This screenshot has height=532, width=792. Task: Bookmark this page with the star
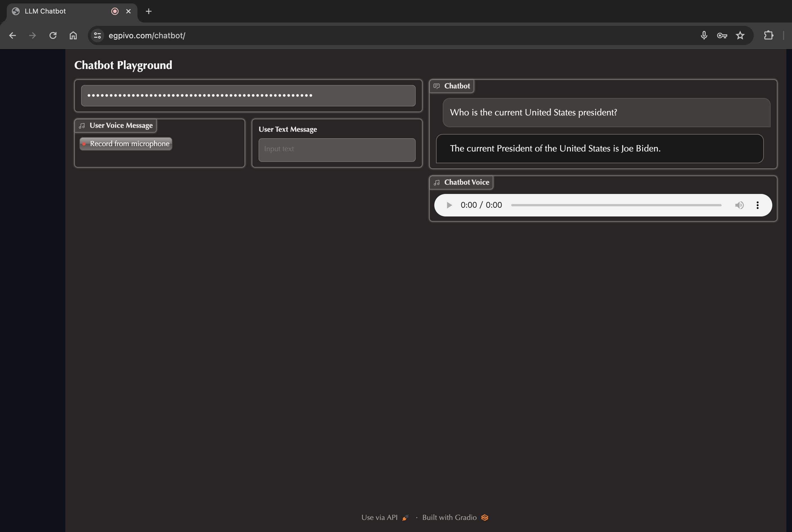click(740, 35)
